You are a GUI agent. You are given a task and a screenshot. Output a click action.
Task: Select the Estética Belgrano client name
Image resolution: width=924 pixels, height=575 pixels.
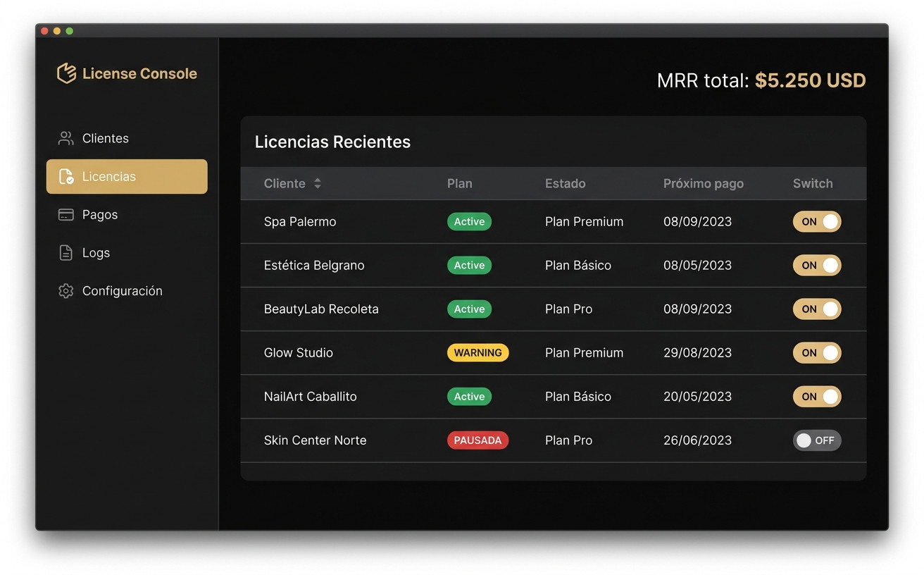coord(314,265)
